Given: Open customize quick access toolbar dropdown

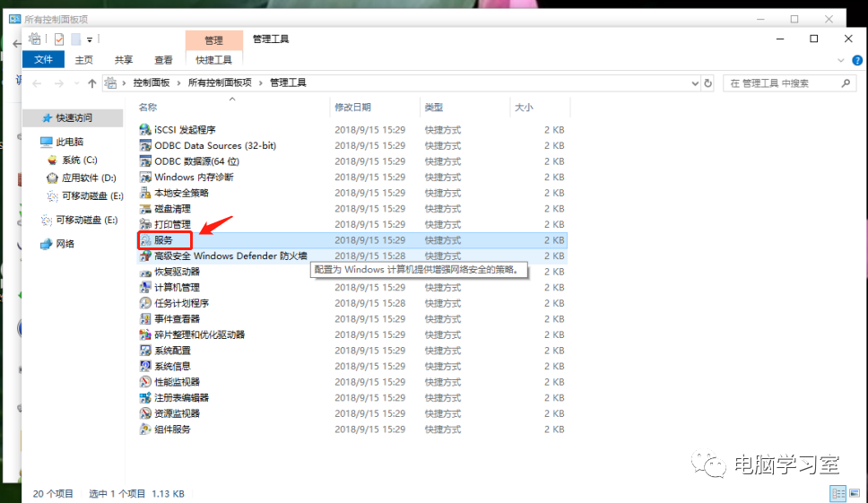Looking at the screenshot, I should coord(90,39).
